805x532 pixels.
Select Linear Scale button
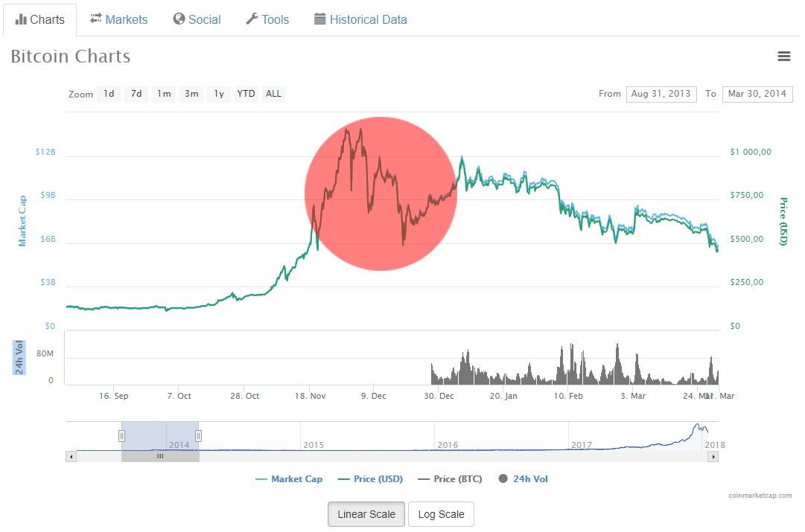(x=366, y=514)
